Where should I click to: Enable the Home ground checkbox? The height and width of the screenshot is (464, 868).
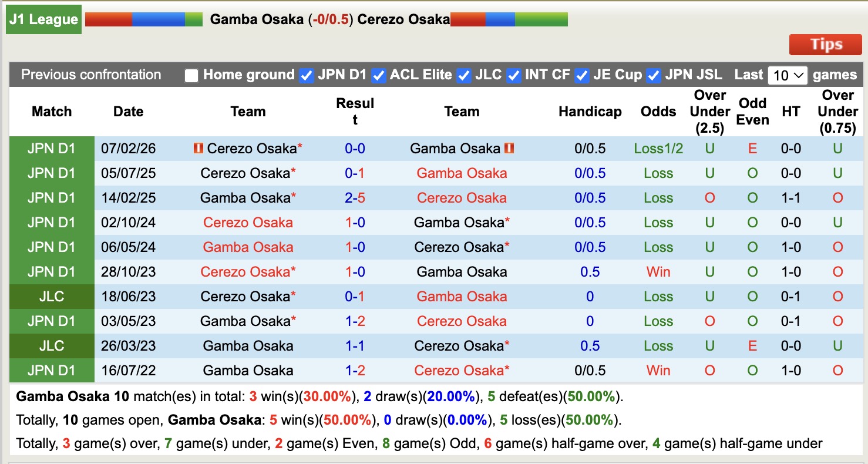191,75
